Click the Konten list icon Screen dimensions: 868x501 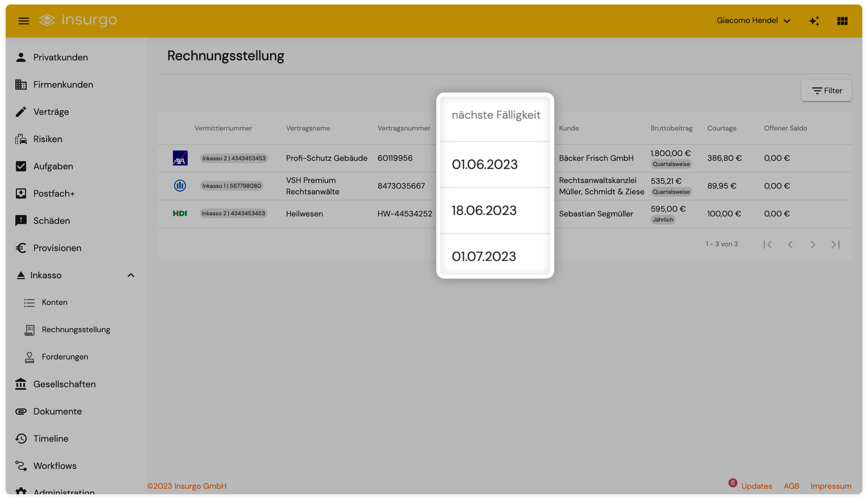pos(29,302)
